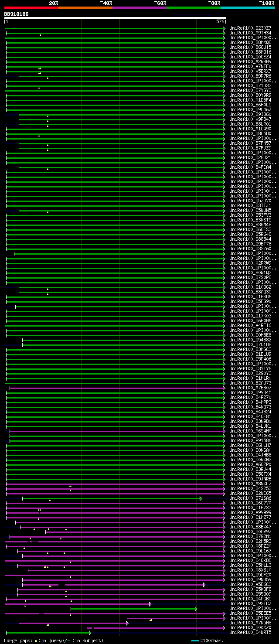279x644 pixels.
Task: Select the query name BB910186
Action: 17,14
